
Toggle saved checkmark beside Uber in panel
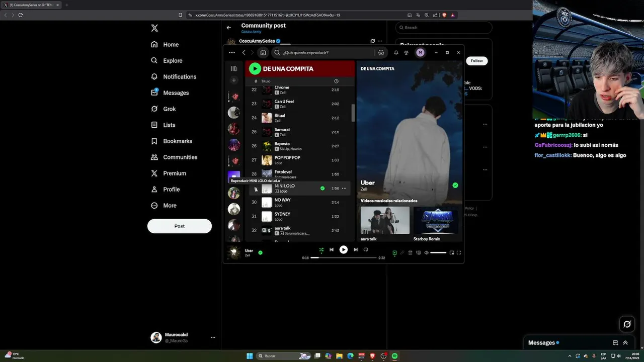point(455,185)
